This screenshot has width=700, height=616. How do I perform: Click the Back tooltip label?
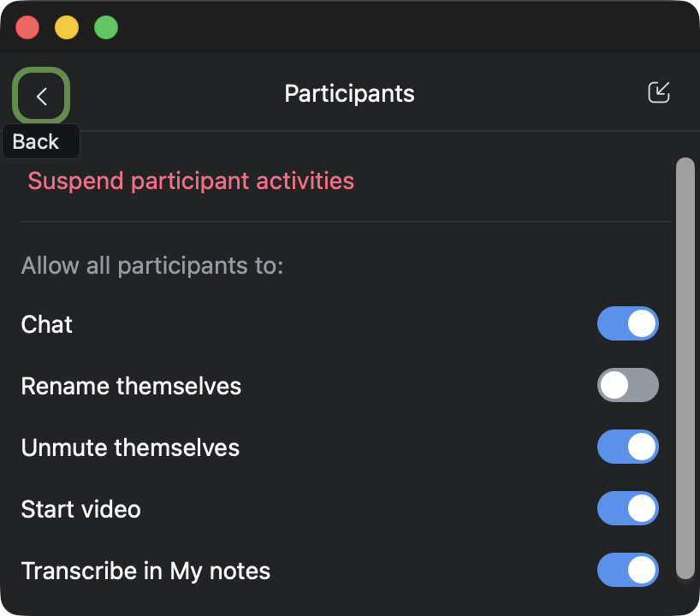[36, 142]
